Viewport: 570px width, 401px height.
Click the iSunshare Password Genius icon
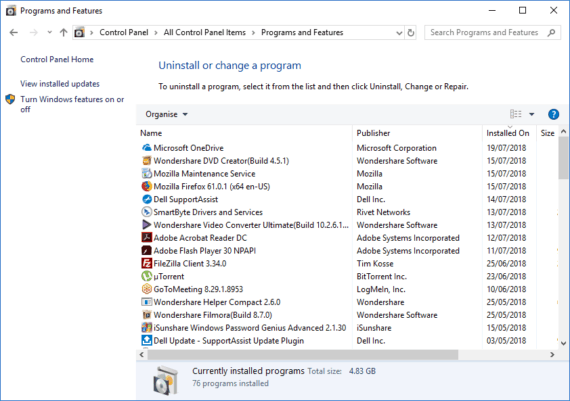click(146, 328)
